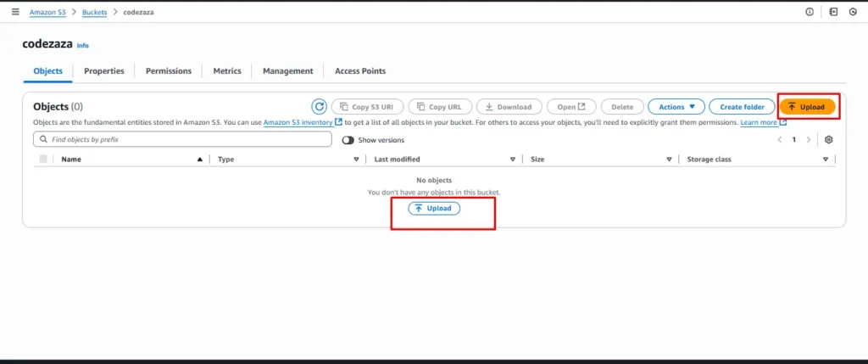Open Amazon S3 breadcrumb link
The image size is (868, 364).
[x=47, y=12]
